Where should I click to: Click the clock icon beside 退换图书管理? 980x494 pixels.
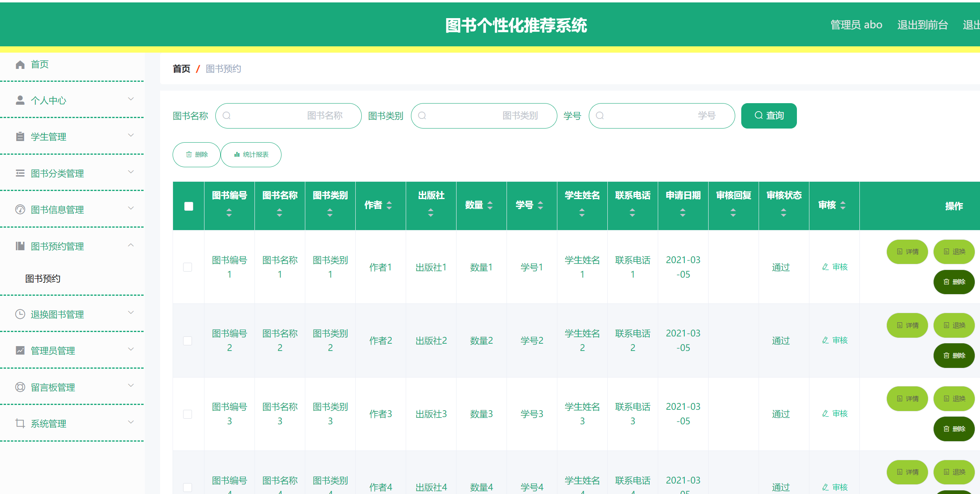[x=20, y=314]
